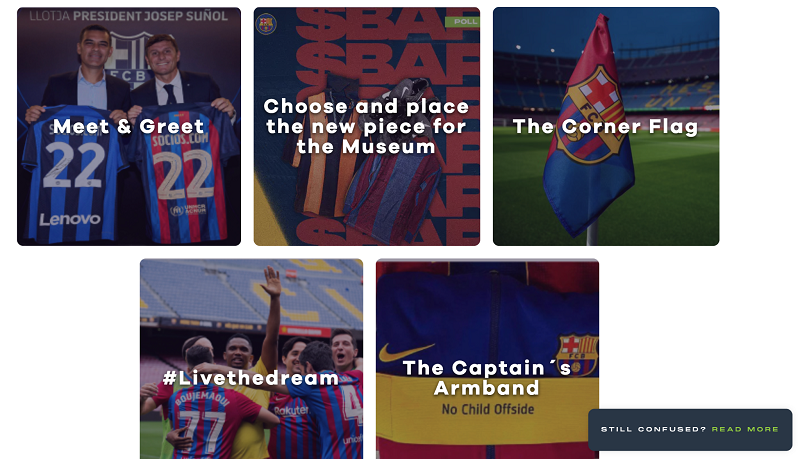Click Llotja President Josep Suñol caption
Viewport: 800px width, 459px height.
(x=129, y=16)
